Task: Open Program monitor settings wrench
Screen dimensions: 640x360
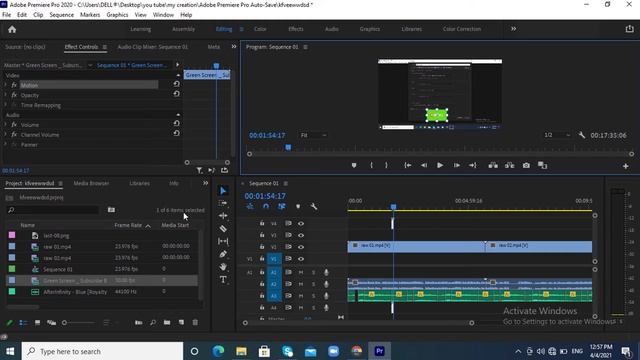Action: coord(582,135)
